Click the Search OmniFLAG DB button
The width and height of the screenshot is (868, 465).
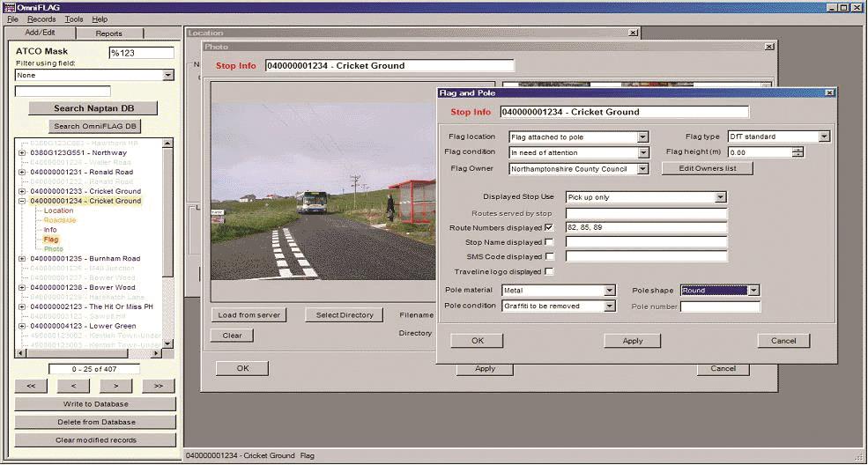(94, 126)
